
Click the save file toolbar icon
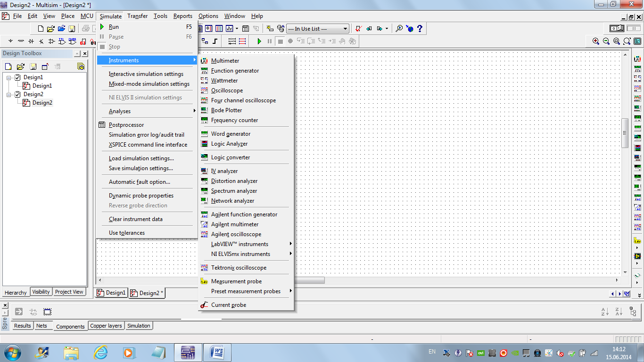click(x=72, y=29)
